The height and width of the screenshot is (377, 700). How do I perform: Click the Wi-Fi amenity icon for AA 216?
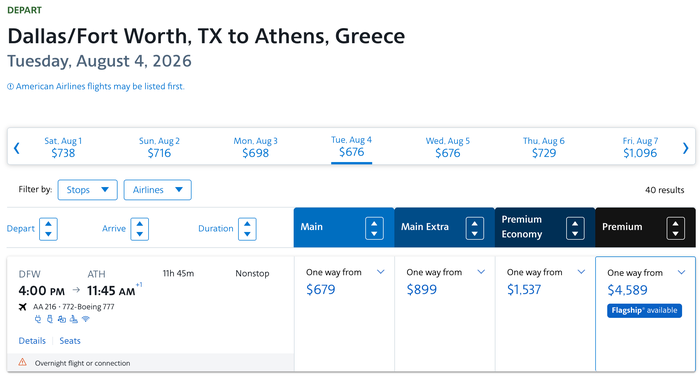pyautogui.click(x=86, y=319)
